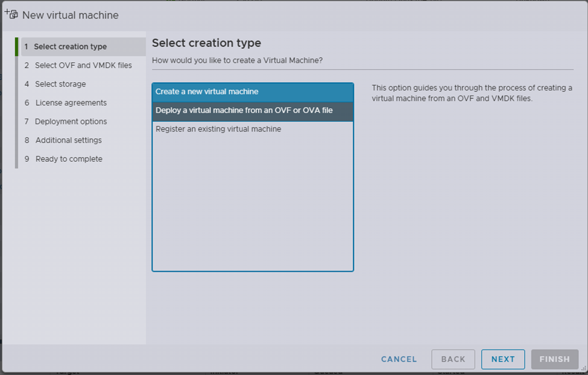
Task: Select step 1 Select creation type
Action: coord(70,46)
